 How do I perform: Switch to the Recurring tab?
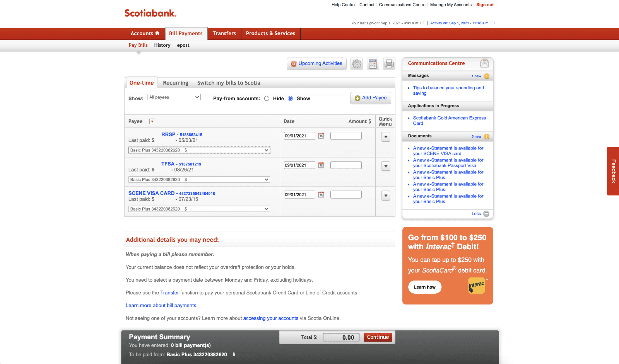pos(176,83)
